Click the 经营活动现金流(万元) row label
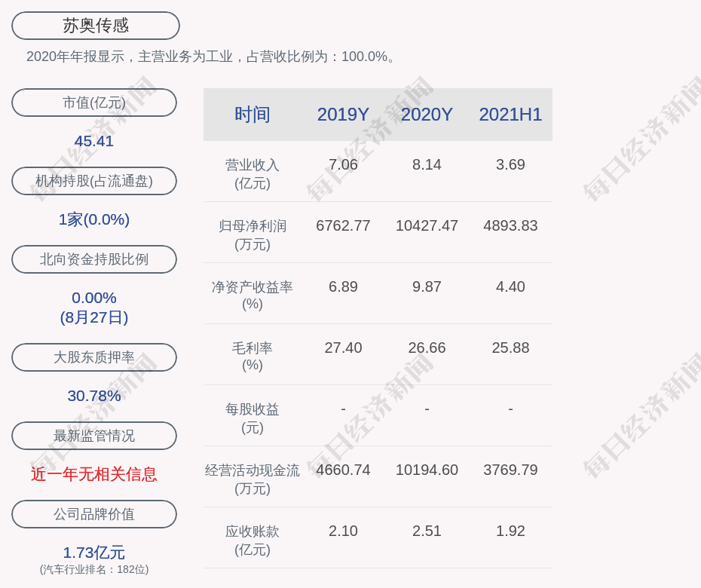This screenshot has height=588, width=701. click(x=253, y=479)
